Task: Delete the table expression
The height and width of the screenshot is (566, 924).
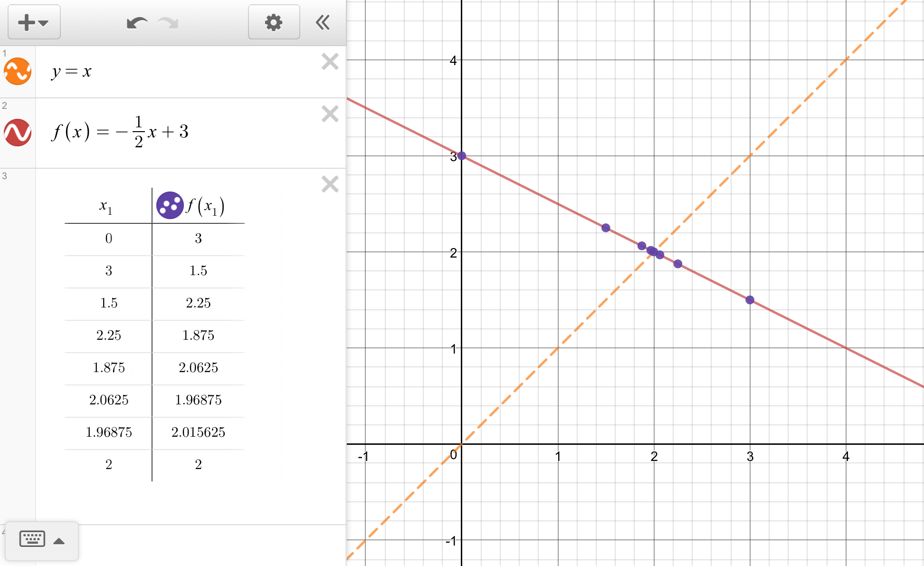Action: coord(330,184)
